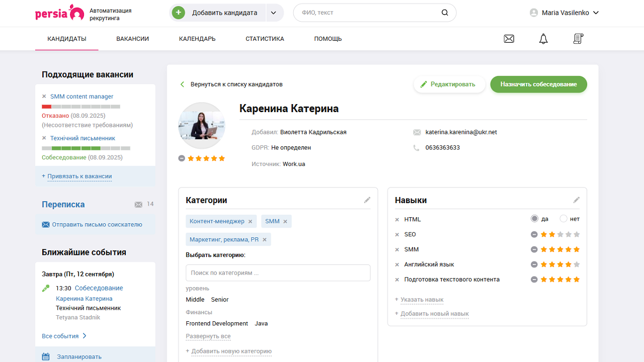Click the pencil icon on the Категории panel

(x=367, y=200)
